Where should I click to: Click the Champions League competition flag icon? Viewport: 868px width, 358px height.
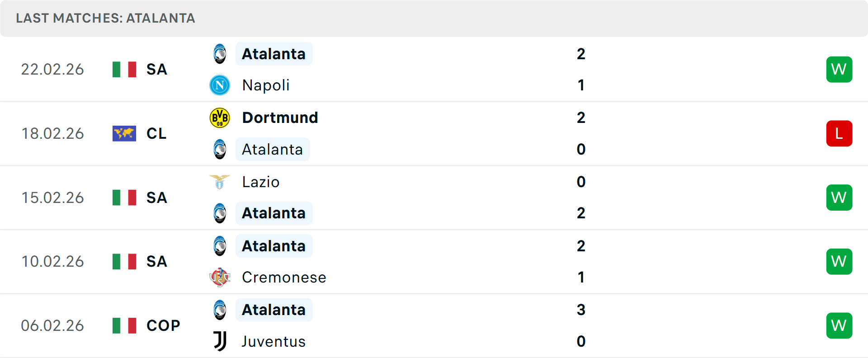click(124, 133)
